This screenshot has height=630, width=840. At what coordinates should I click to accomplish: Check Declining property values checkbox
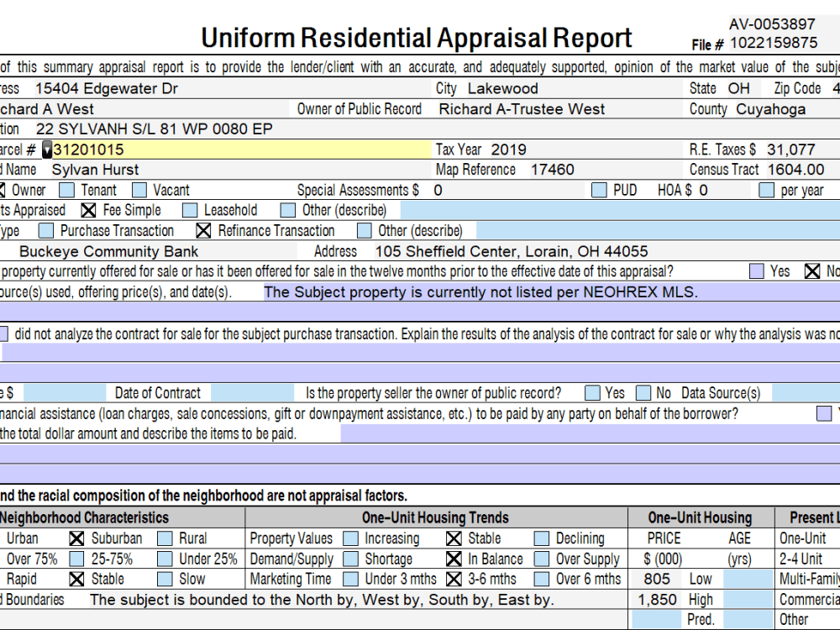[x=542, y=538]
